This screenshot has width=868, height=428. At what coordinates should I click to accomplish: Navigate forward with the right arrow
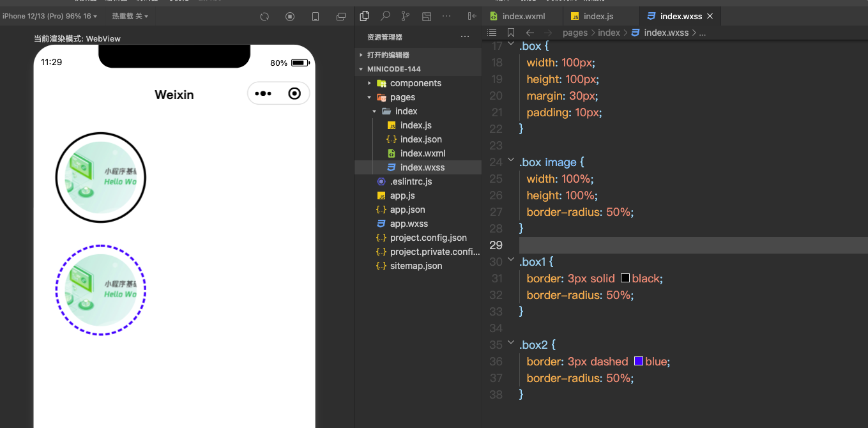548,33
